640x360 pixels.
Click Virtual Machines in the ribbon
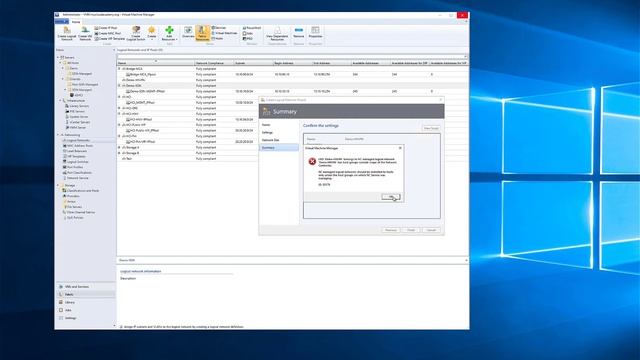(x=224, y=33)
